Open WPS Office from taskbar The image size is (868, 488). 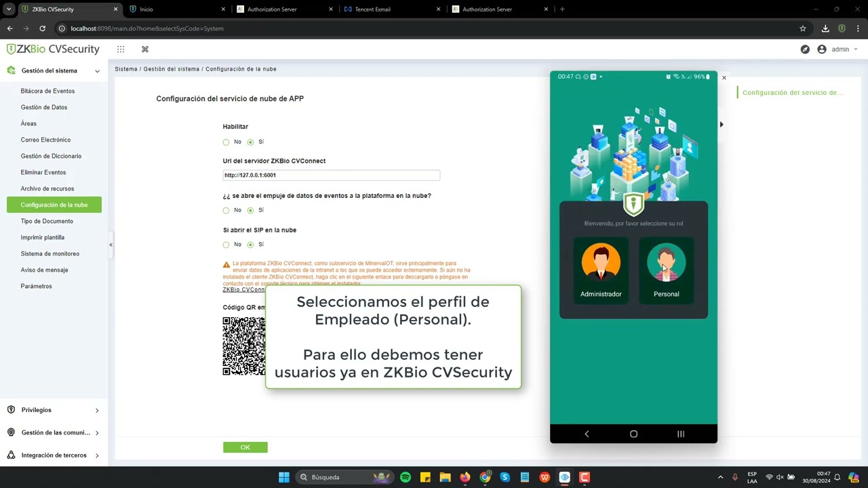tap(545, 477)
